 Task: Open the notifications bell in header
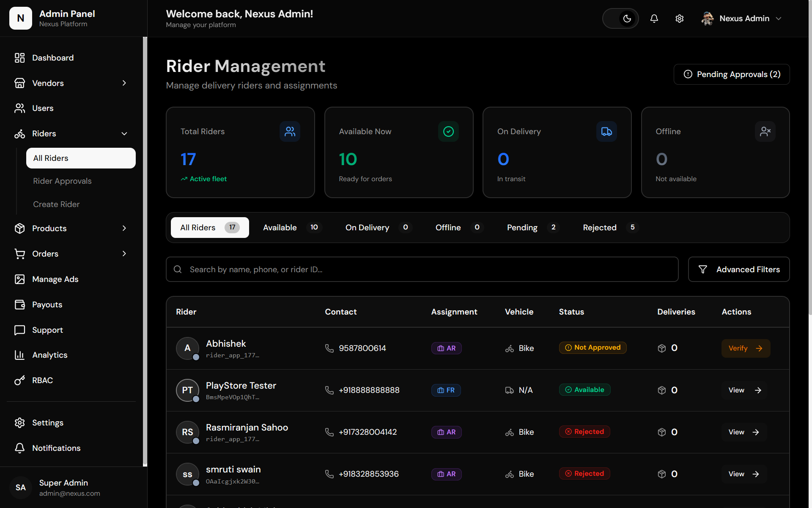point(654,19)
